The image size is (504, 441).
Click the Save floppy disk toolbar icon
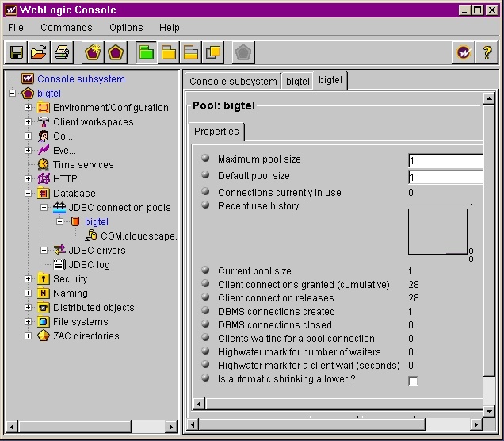pos(16,52)
